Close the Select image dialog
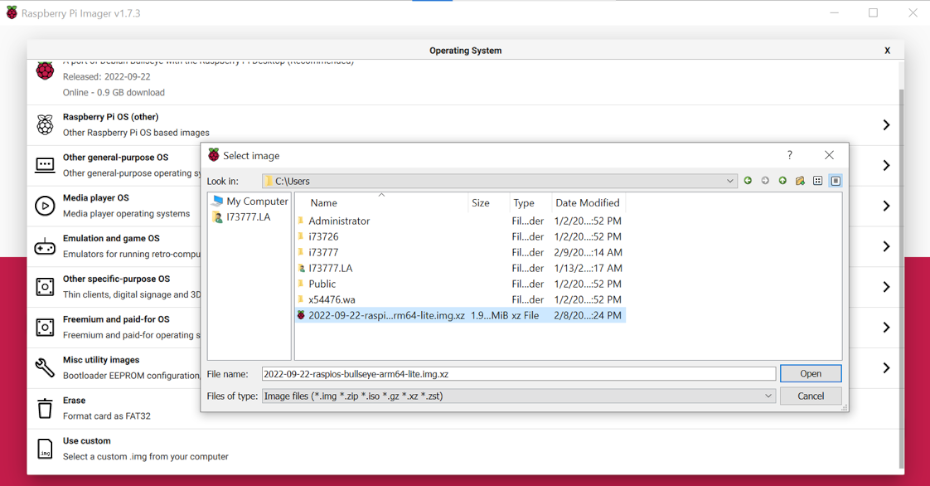 [829, 155]
